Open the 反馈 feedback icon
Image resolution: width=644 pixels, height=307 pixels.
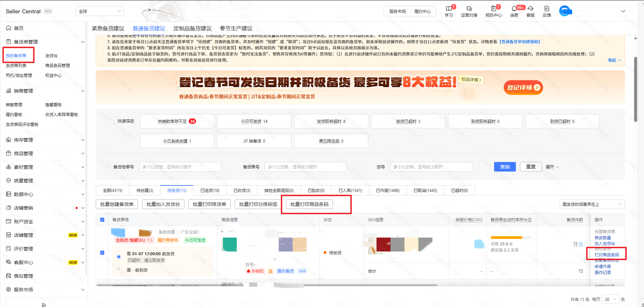click(547, 9)
